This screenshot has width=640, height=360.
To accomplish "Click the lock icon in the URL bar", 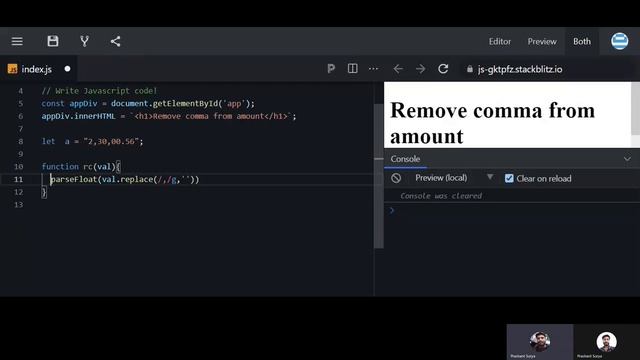I will (470, 69).
